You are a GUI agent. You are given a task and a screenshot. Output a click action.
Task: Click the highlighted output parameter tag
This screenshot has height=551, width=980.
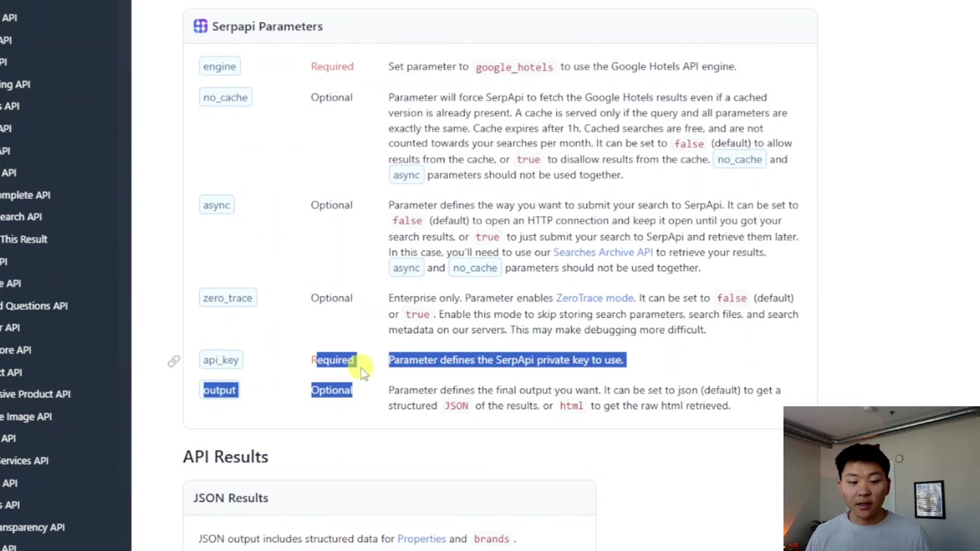click(219, 391)
